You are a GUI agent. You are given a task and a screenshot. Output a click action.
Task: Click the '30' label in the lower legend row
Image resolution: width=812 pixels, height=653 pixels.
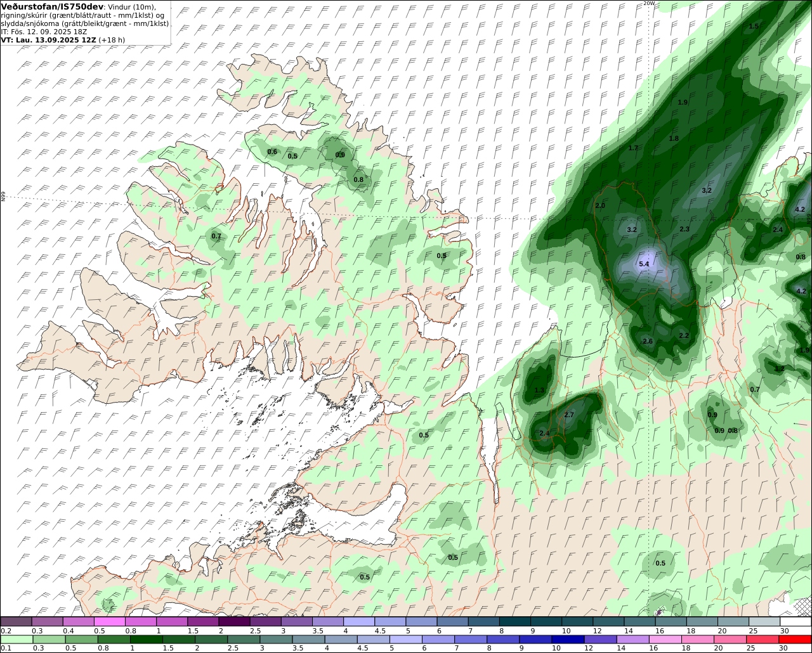pyautogui.click(x=784, y=648)
